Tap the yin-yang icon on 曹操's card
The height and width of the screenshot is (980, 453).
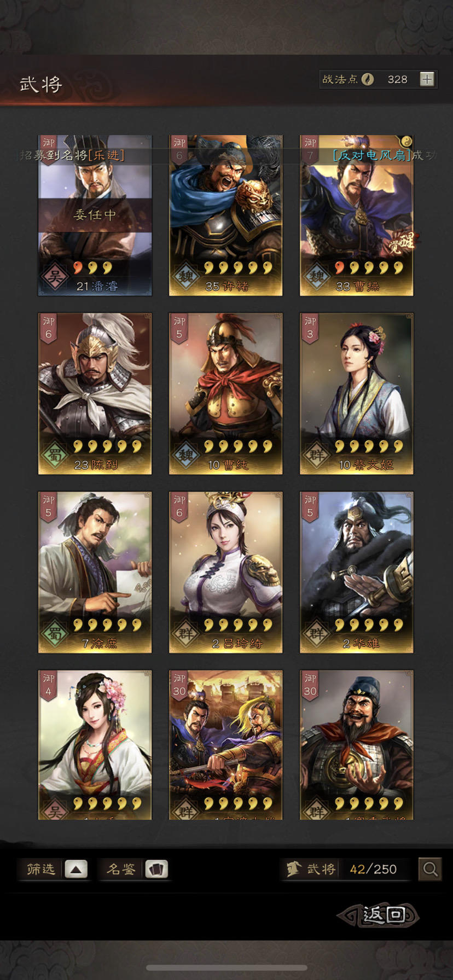405,142
